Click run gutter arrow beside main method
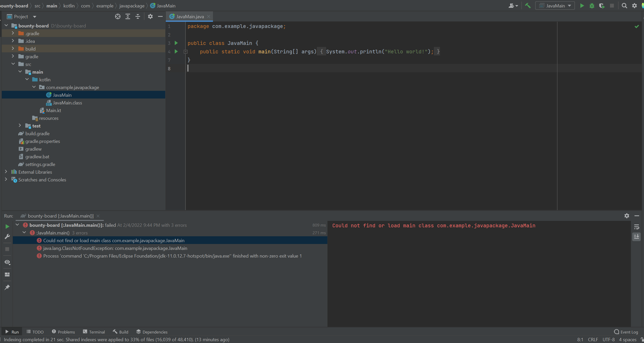The height and width of the screenshot is (343, 644). coord(176,52)
